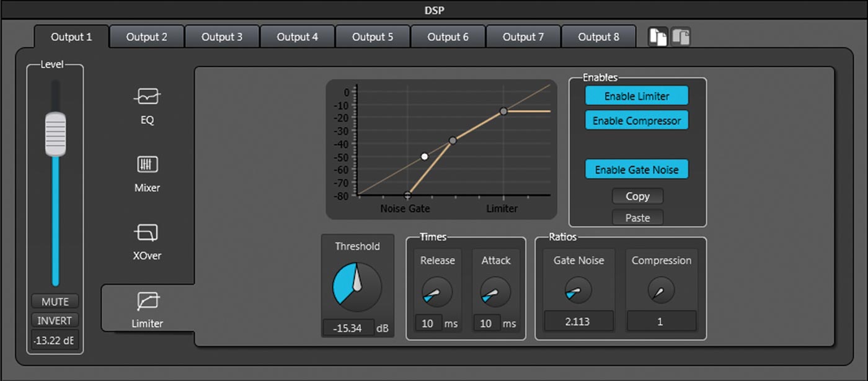Toggle the Enable Gate Noise button
868x381 pixels.
tap(637, 169)
